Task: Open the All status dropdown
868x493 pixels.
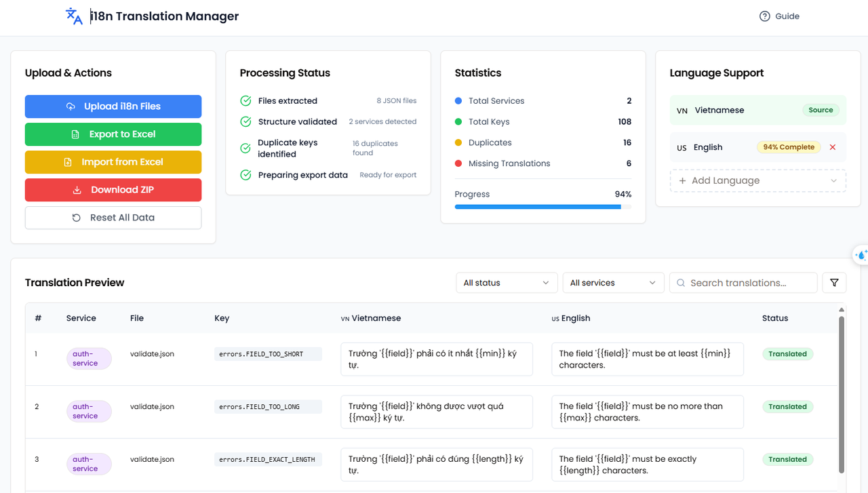Action: (507, 282)
